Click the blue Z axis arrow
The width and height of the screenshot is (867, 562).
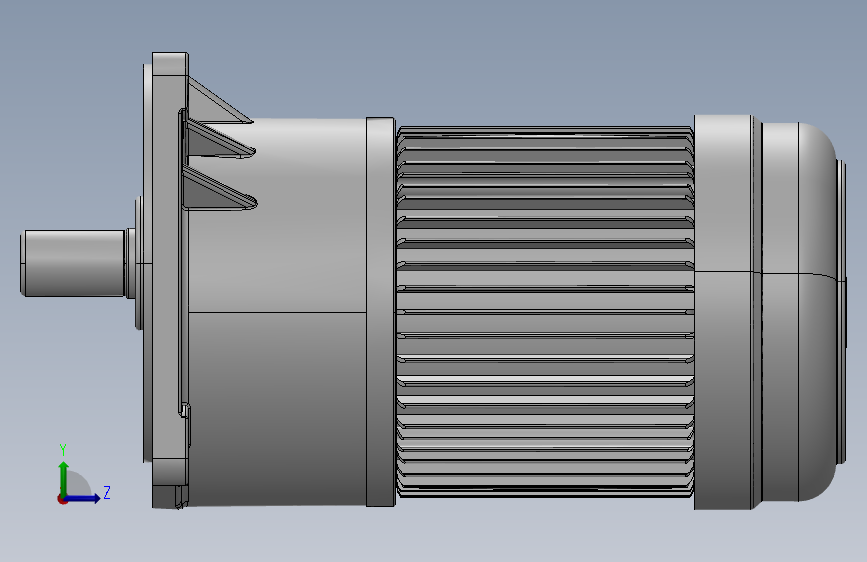[83, 498]
